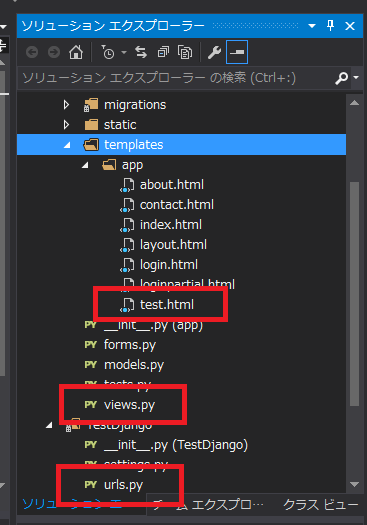The height and width of the screenshot is (525, 367).
Task: Click the Forward navigation arrow icon
Action: (x=54, y=52)
